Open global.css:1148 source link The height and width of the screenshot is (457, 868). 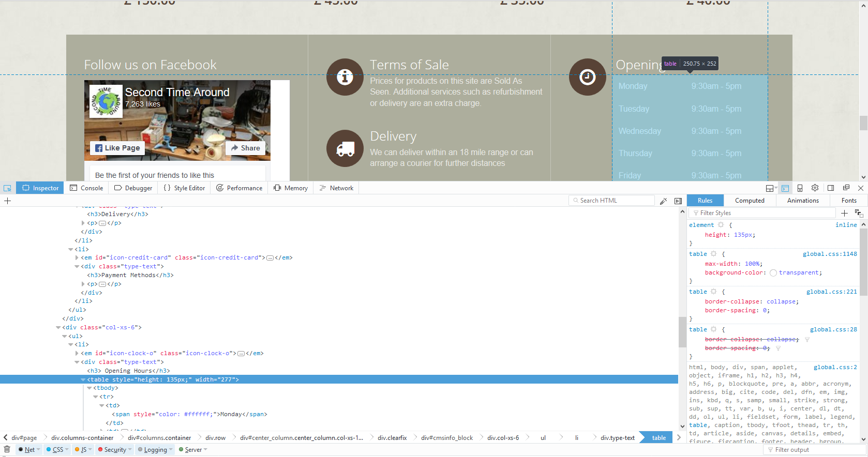[830, 254]
